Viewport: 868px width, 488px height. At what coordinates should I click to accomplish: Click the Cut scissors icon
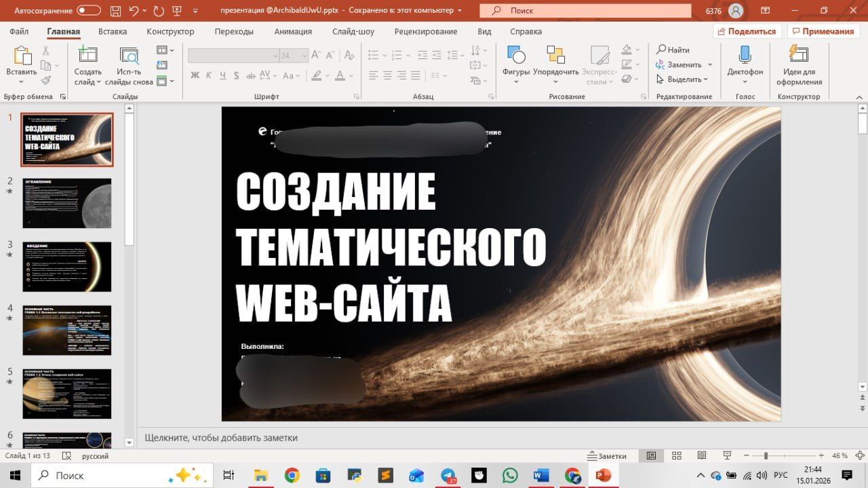tap(46, 51)
